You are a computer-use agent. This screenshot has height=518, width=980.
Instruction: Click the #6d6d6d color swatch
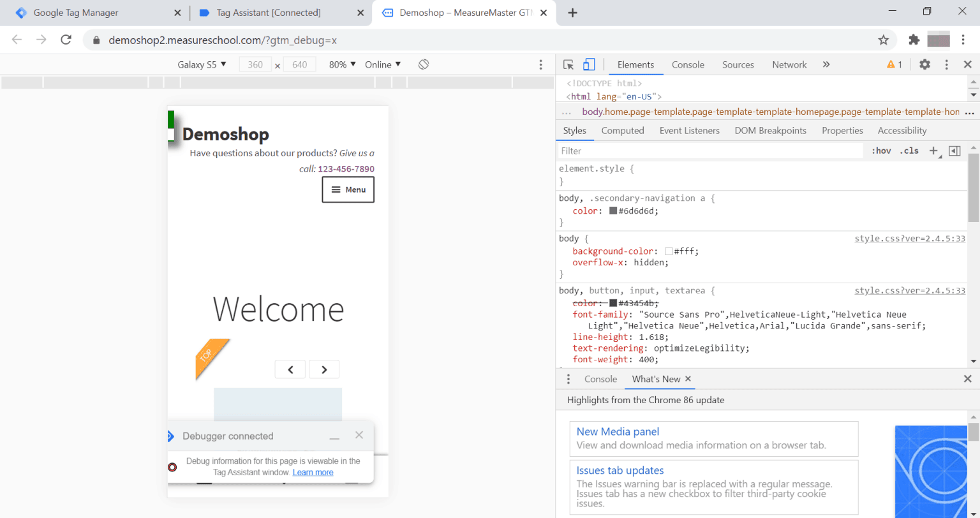click(613, 211)
